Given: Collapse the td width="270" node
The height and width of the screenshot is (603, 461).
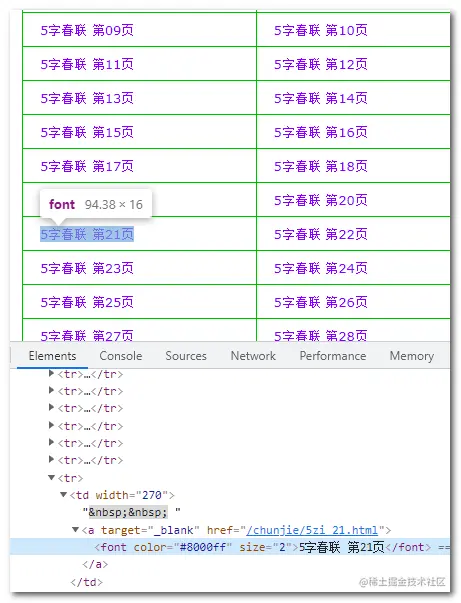Looking at the screenshot, I should click(63, 495).
